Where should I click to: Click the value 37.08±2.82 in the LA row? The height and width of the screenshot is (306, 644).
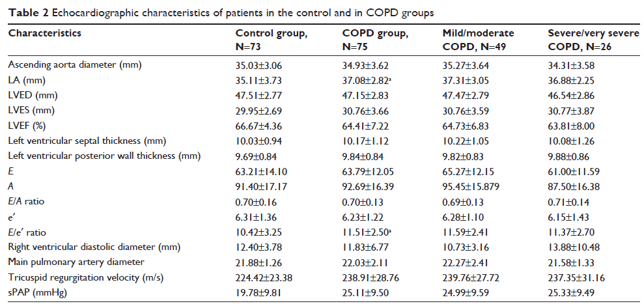pos(368,79)
